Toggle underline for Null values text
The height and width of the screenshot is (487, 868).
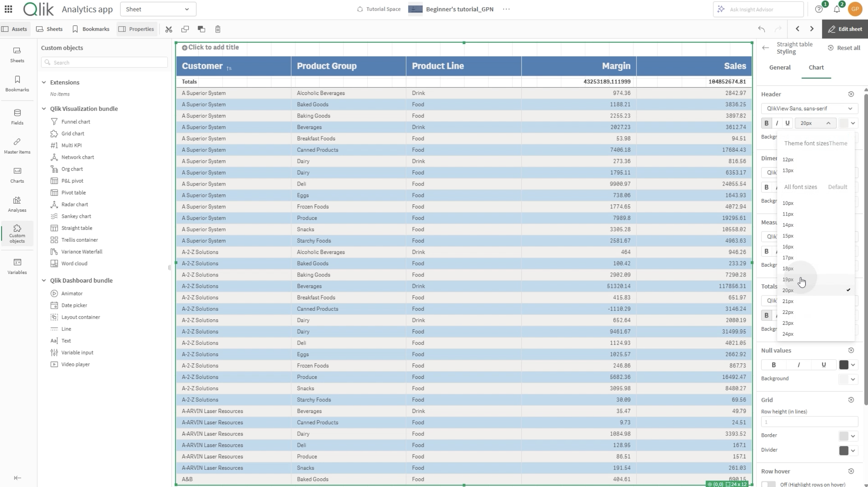coord(824,365)
